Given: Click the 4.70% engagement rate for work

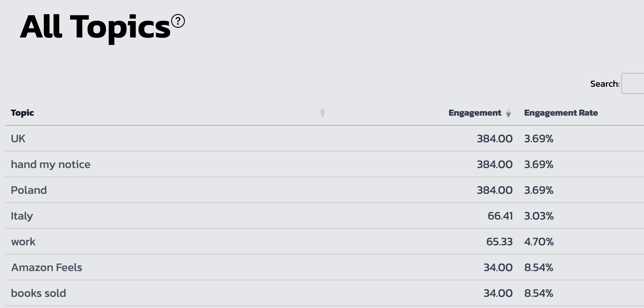Looking at the screenshot, I should click(x=539, y=242).
